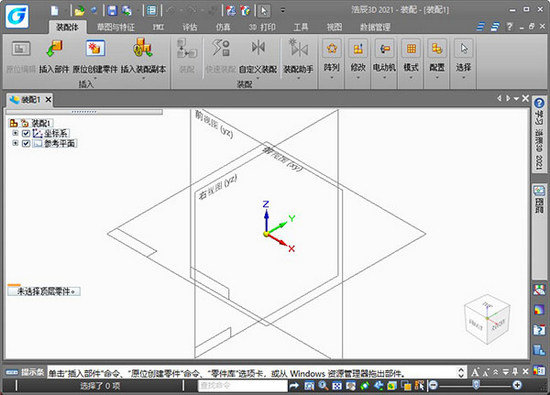Open the 浩辰3D application logo button

(x=17, y=16)
